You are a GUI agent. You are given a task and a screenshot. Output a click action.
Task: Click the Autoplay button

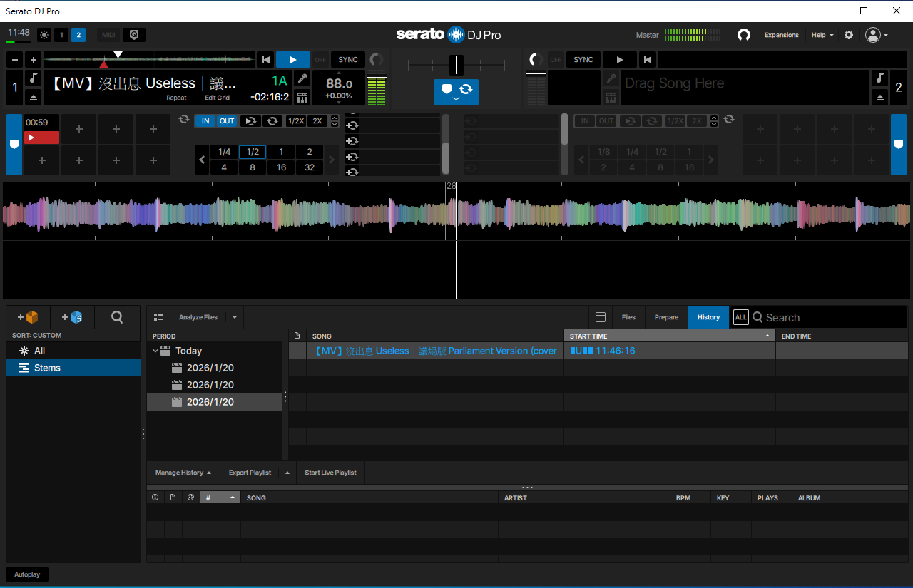[27, 574]
